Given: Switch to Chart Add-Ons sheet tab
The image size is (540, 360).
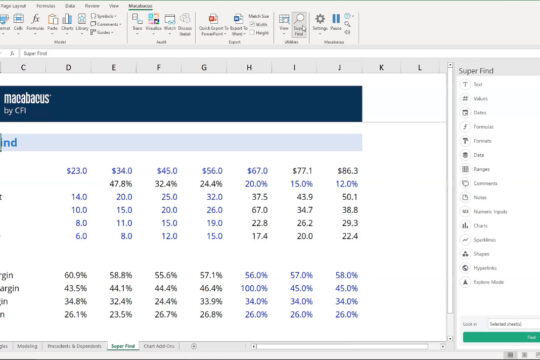Looking at the screenshot, I should tap(159, 346).
